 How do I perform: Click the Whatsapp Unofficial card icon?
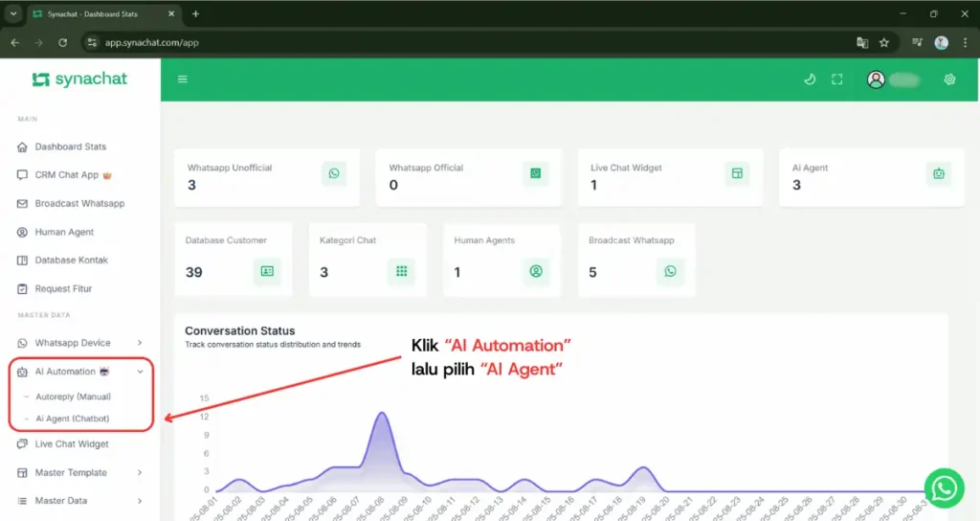pos(334,173)
